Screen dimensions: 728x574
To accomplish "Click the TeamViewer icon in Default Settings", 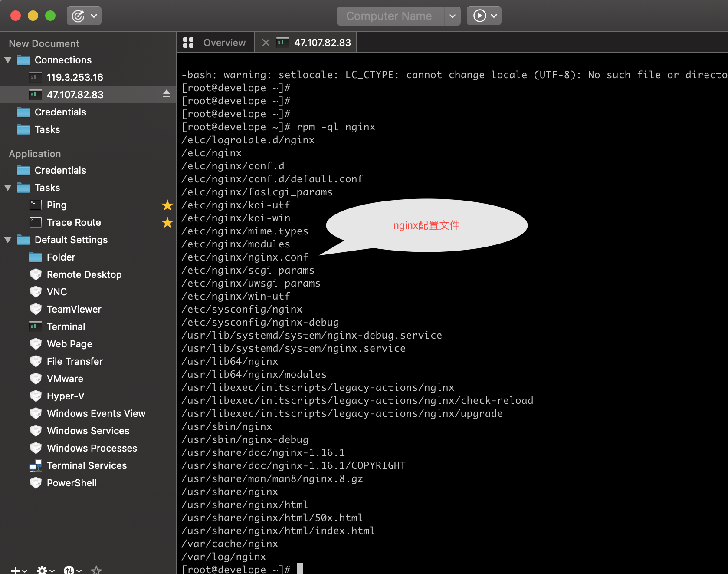I will point(35,309).
